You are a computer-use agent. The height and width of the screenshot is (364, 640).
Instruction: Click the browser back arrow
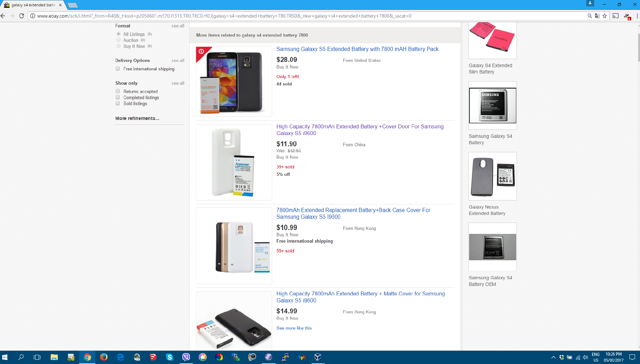[x=3, y=16]
